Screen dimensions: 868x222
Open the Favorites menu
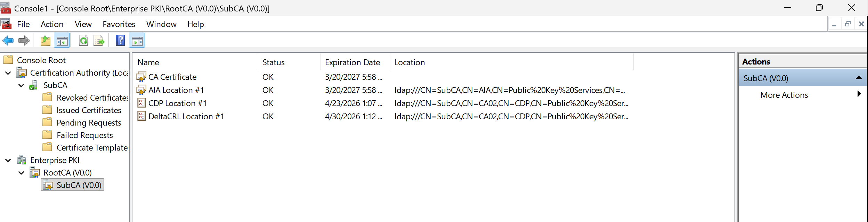coord(119,24)
